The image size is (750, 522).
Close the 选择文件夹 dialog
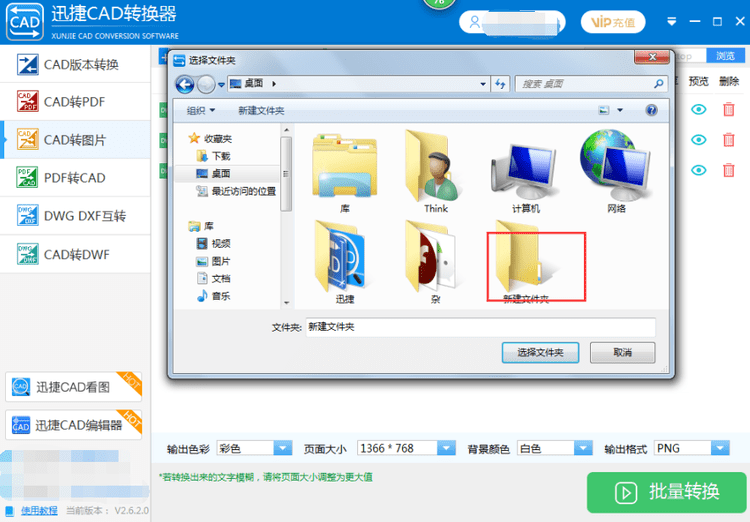point(651,57)
